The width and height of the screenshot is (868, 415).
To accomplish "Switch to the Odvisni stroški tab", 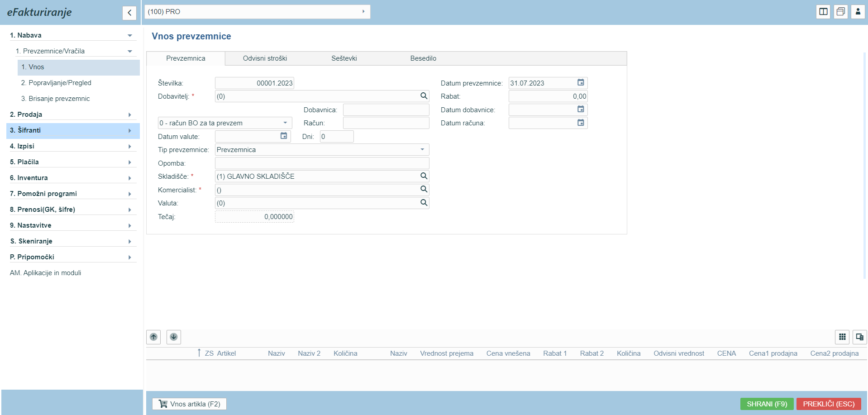I will [x=265, y=58].
